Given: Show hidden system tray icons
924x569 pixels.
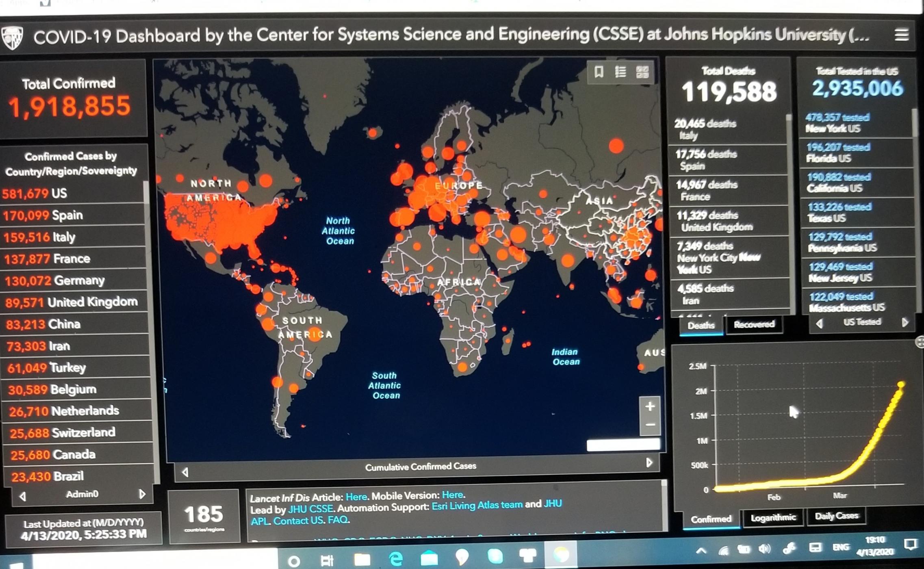Looking at the screenshot, I should (x=701, y=551).
